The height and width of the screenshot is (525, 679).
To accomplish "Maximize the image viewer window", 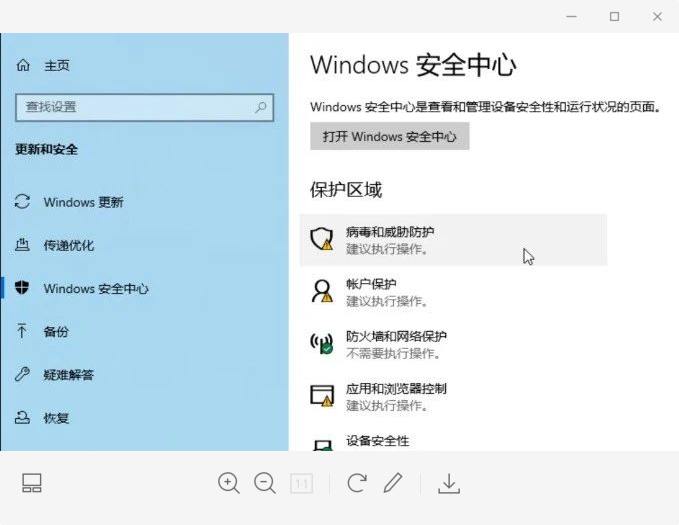I will click(x=614, y=16).
